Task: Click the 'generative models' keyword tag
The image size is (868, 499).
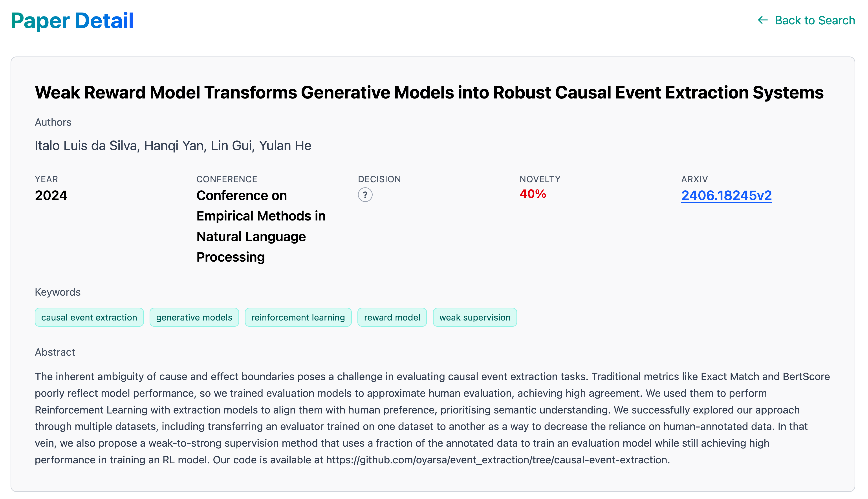Action: 194,317
